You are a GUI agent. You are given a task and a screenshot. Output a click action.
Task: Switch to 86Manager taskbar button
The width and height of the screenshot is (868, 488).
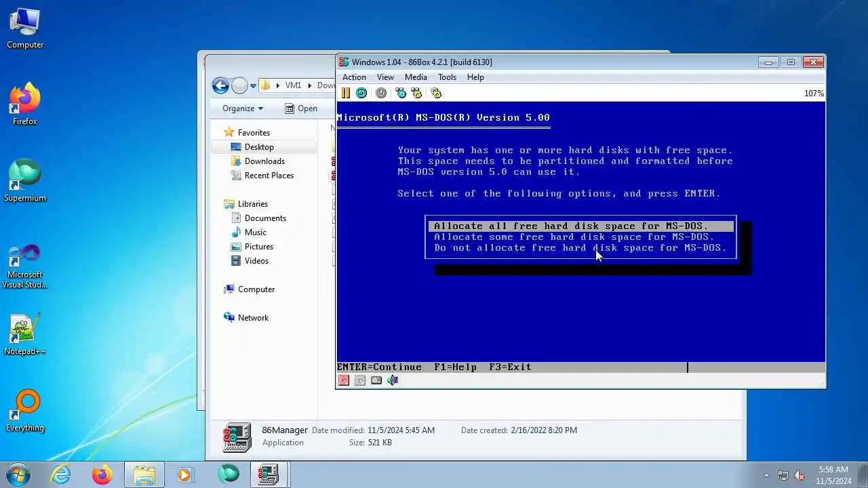click(269, 474)
